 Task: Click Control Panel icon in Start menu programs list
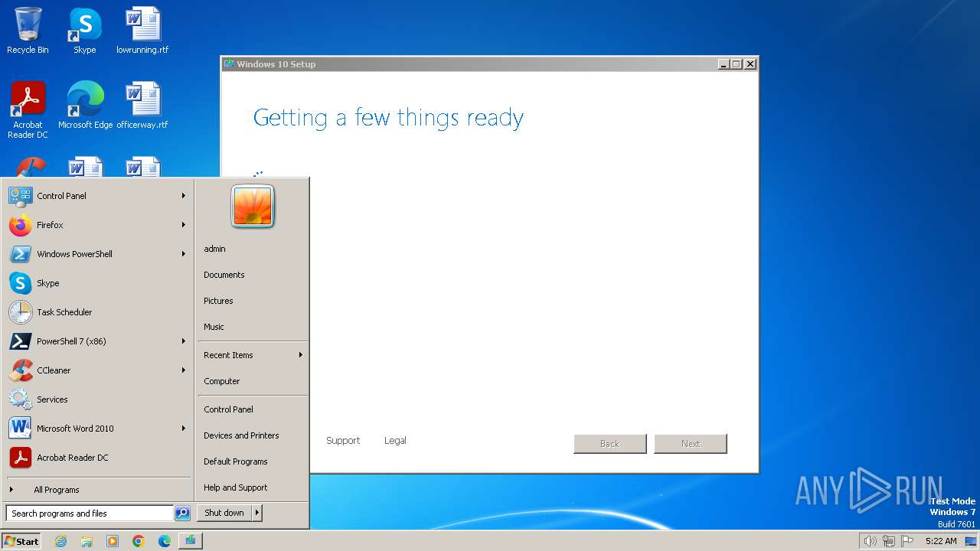[20, 196]
